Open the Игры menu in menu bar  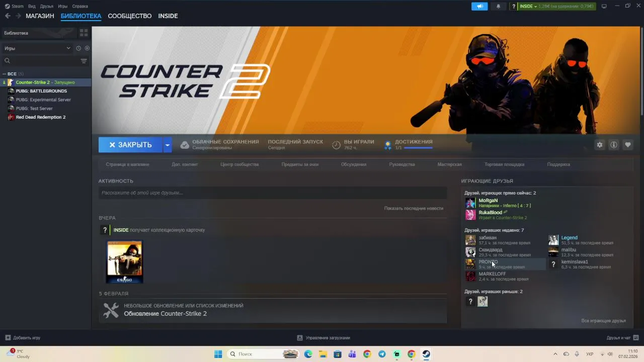63,6
